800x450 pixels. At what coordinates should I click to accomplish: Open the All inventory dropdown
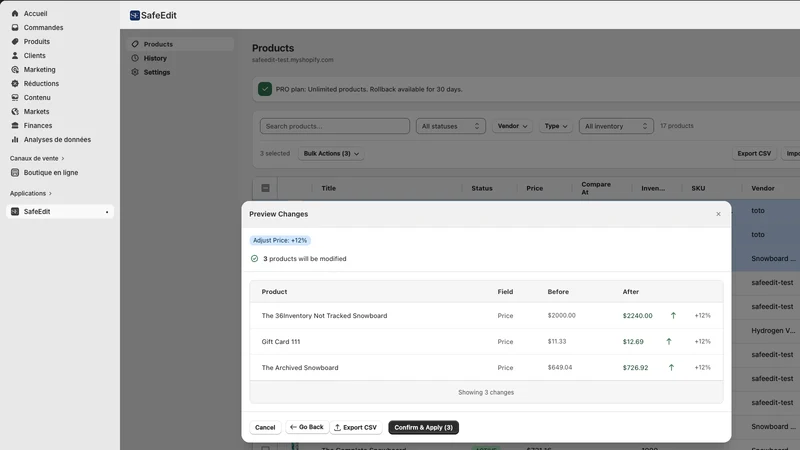[616, 126]
